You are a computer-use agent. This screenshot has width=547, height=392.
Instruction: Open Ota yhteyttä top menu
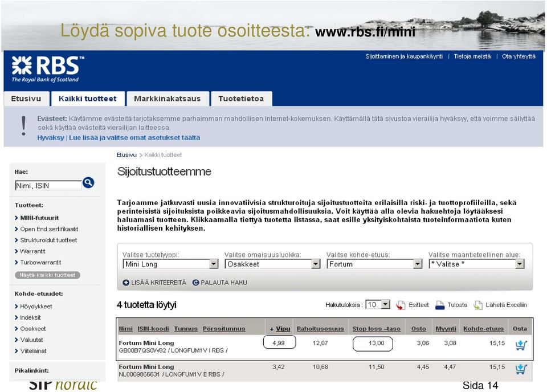click(519, 56)
